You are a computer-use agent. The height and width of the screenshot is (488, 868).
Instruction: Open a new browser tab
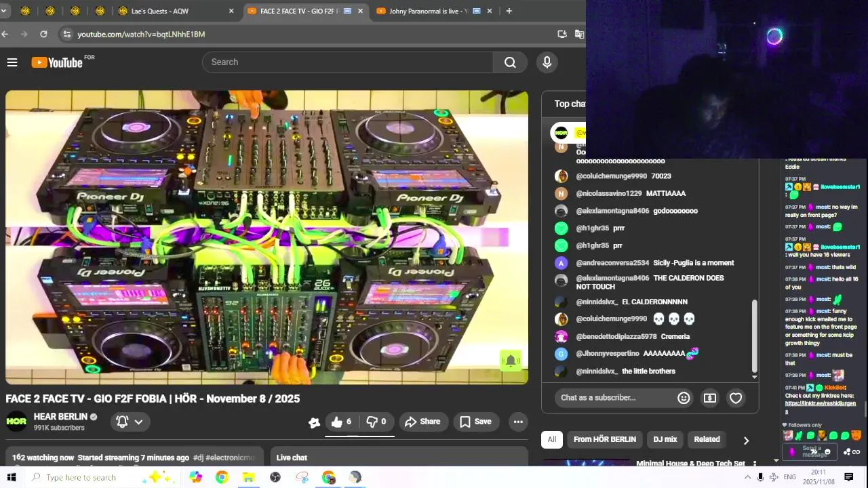(509, 11)
